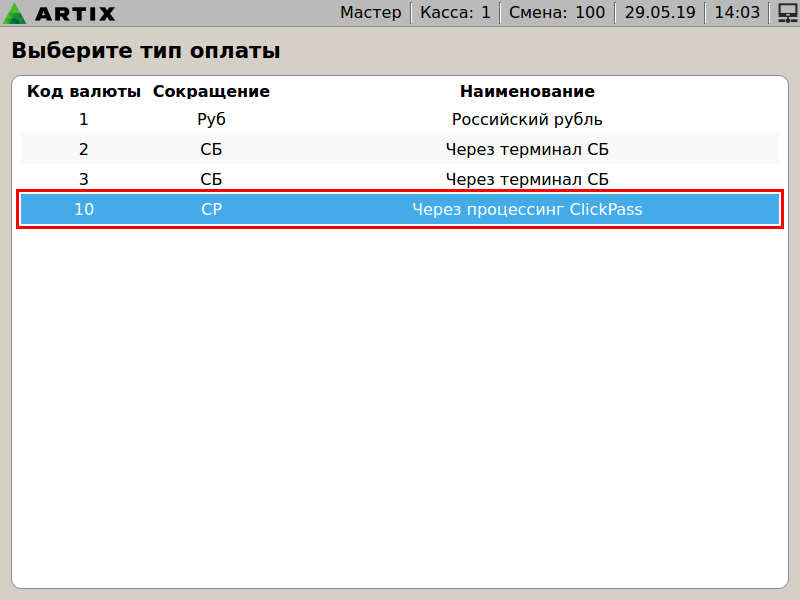This screenshot has height=600, width=800.
Task: Click the Выберите тип оплаты heading
Action: 146,51
